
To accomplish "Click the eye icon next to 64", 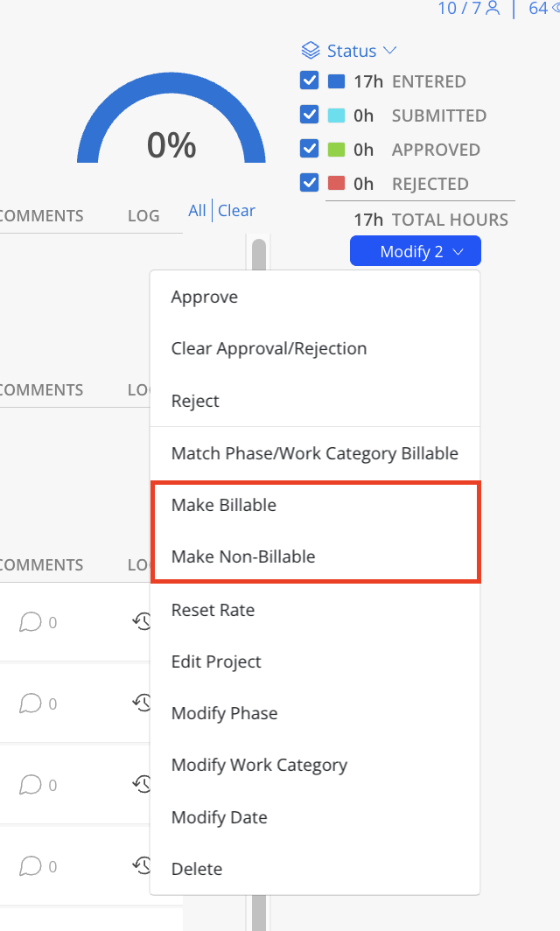I will [556, 8].
